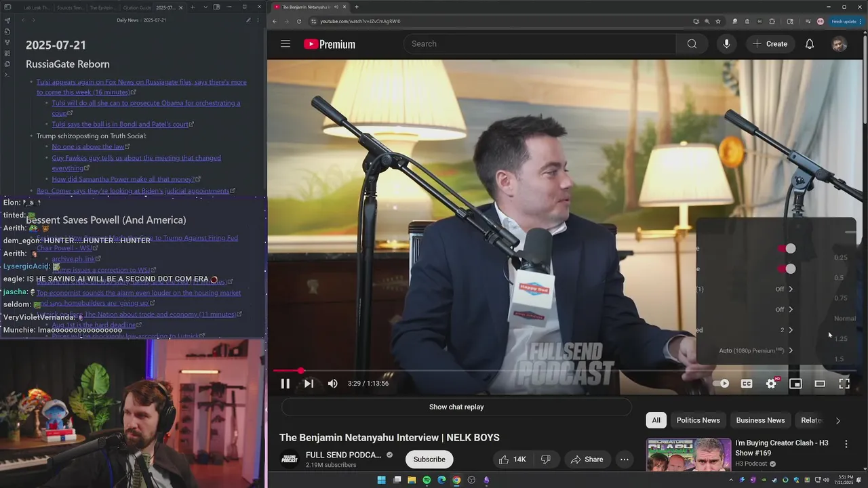Choose Normal playback speed

[845, 319]
